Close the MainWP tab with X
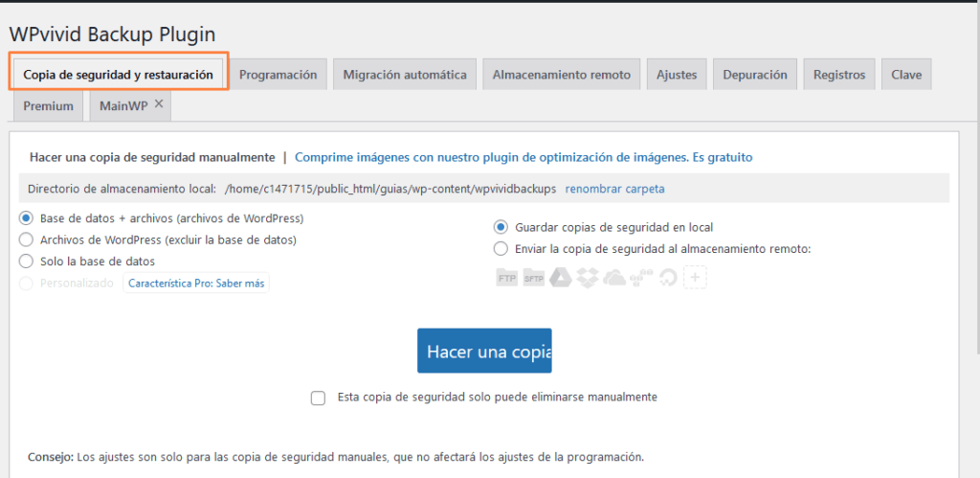Screen dimensions: 980x478 (159, 103)
